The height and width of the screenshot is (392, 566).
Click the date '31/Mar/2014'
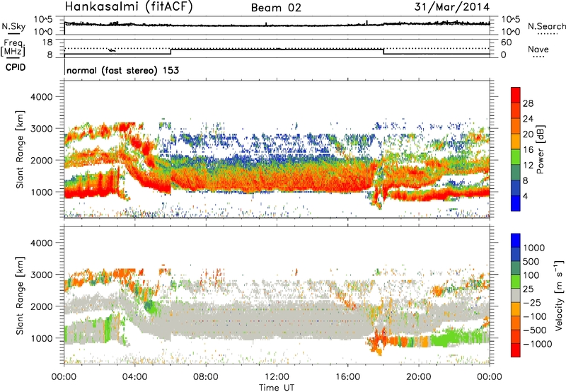tap(452, 7)
